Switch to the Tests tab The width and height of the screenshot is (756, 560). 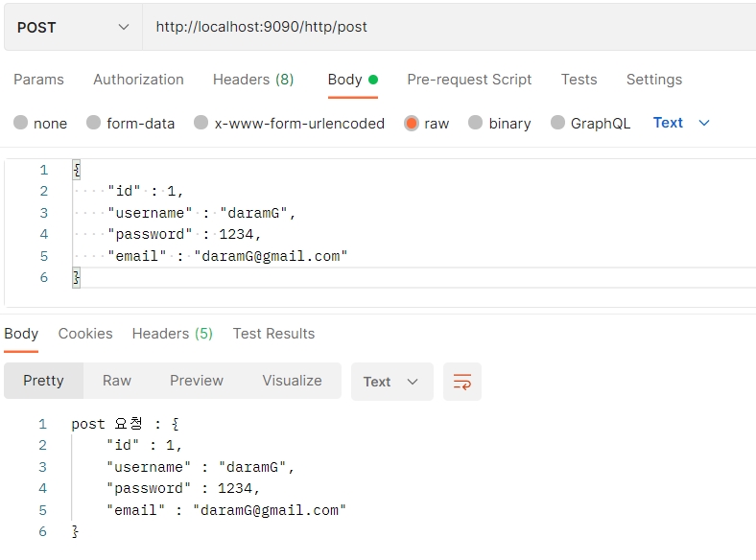pos(579,80)
